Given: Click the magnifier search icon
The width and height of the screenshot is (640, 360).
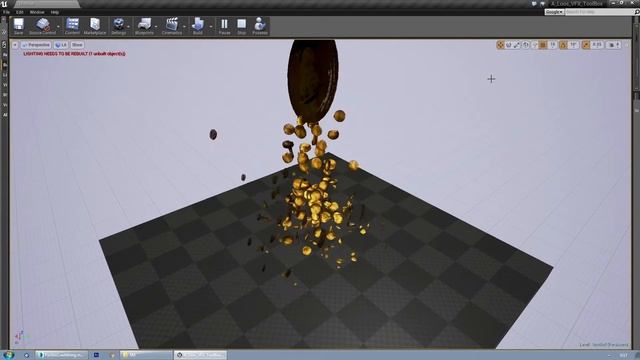Looking at the screenshot, I should click(x=637, y=12).
